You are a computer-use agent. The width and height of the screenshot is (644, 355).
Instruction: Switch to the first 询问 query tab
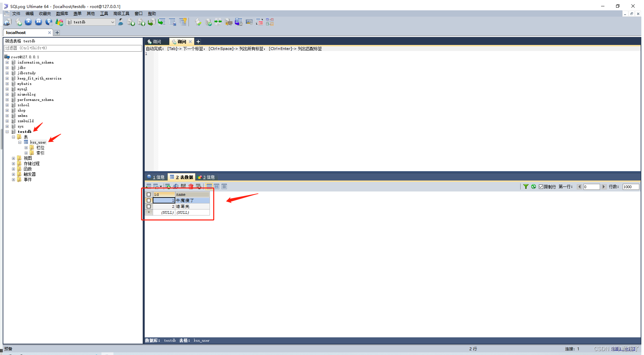[x=157, y=42]
